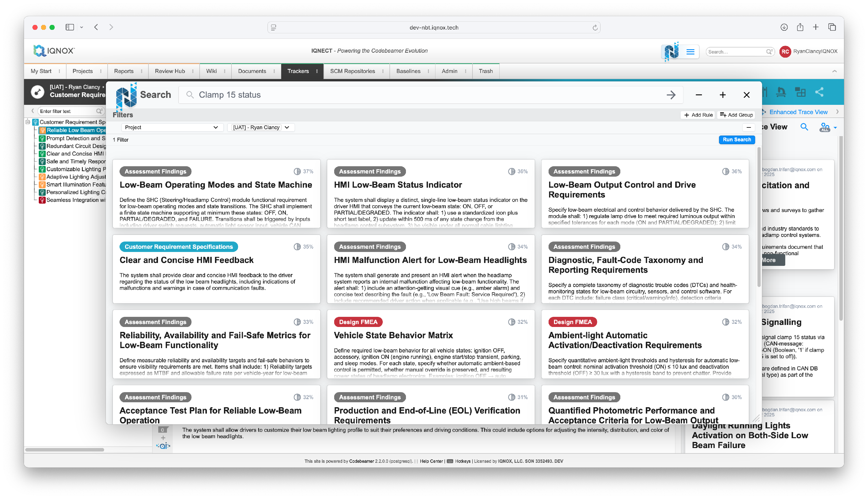This screenshot has width=868, height=499.
Task: Open the Review Hub tab
Action: [x=170, y=71]
